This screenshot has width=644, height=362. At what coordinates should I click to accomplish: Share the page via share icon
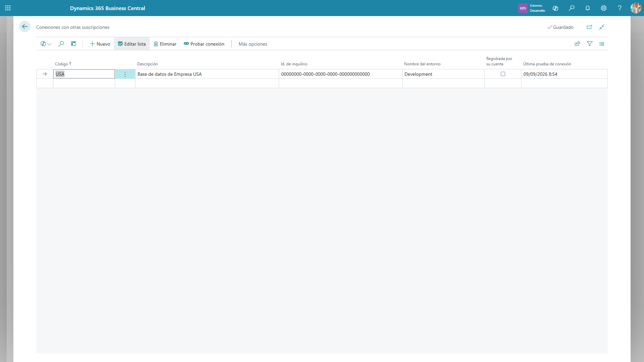pyautogui.click(x=577, y=44)
